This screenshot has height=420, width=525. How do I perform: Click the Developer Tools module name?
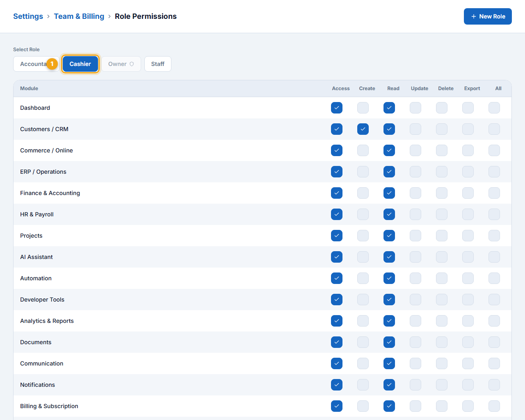coord(42,300)
